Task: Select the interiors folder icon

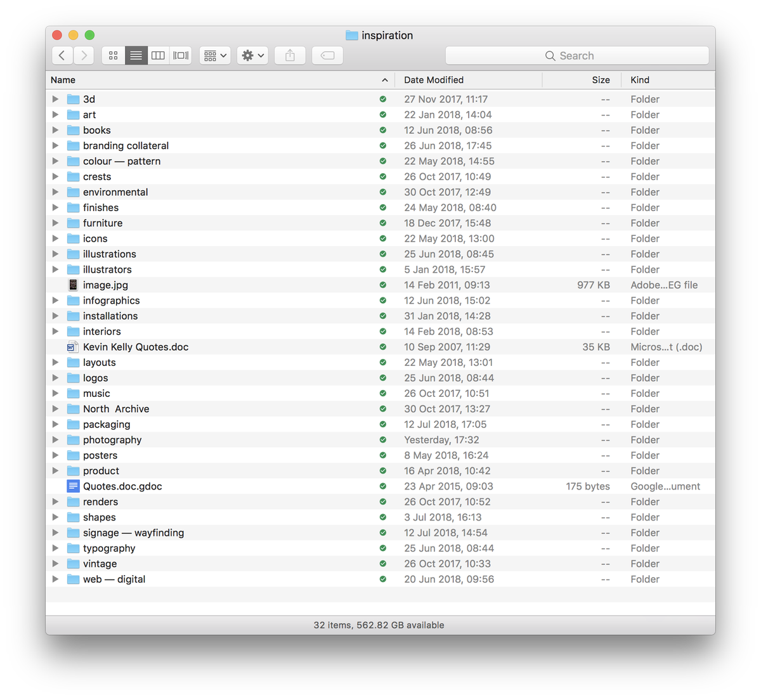Action: (x=73, y=332)
